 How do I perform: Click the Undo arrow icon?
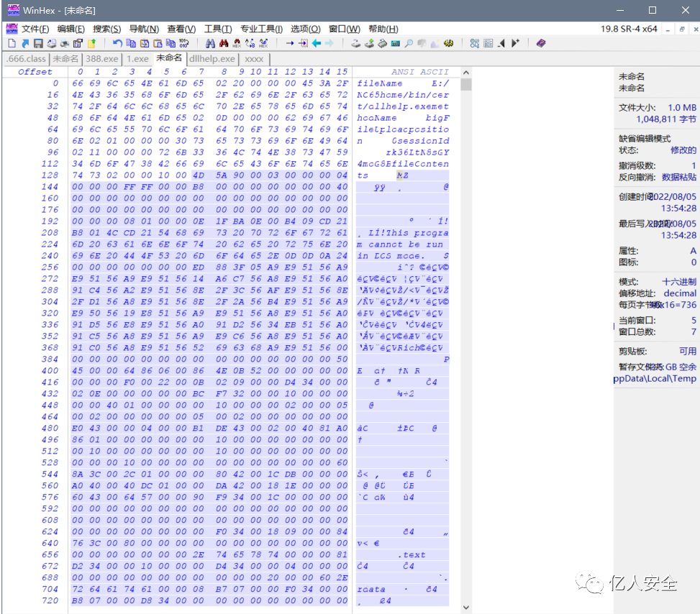(x=117, y=43)
